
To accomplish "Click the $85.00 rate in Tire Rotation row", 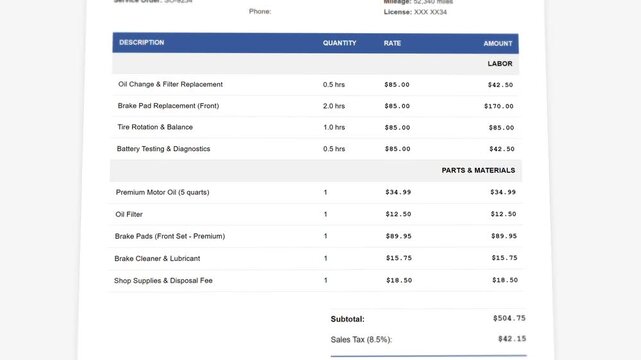I will tap(397, 127).
